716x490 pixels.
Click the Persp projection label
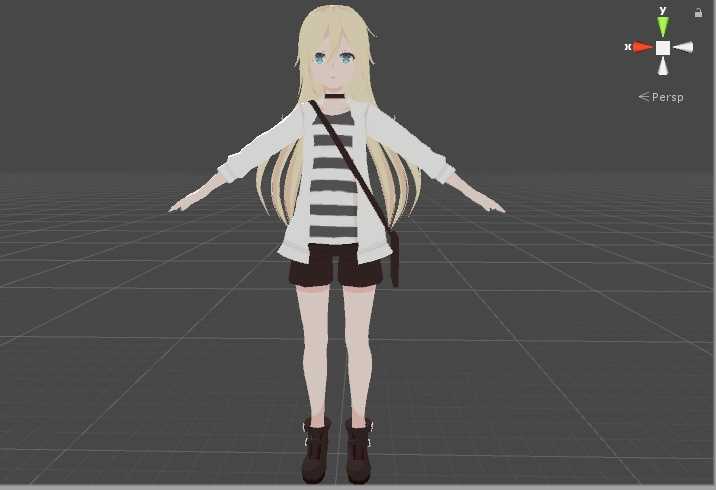click(x=668, y=97)
